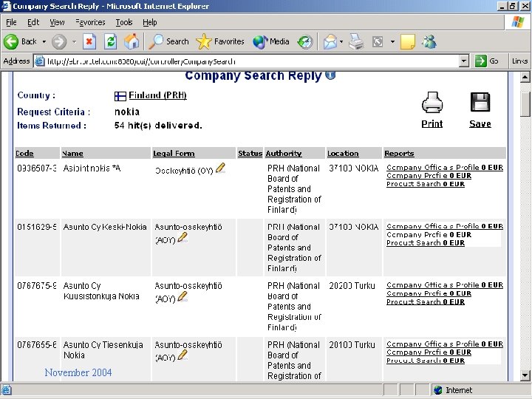Click the Mail envelope icon
The height and width of the screenshot is (399, 532).
tap(330, 42)
